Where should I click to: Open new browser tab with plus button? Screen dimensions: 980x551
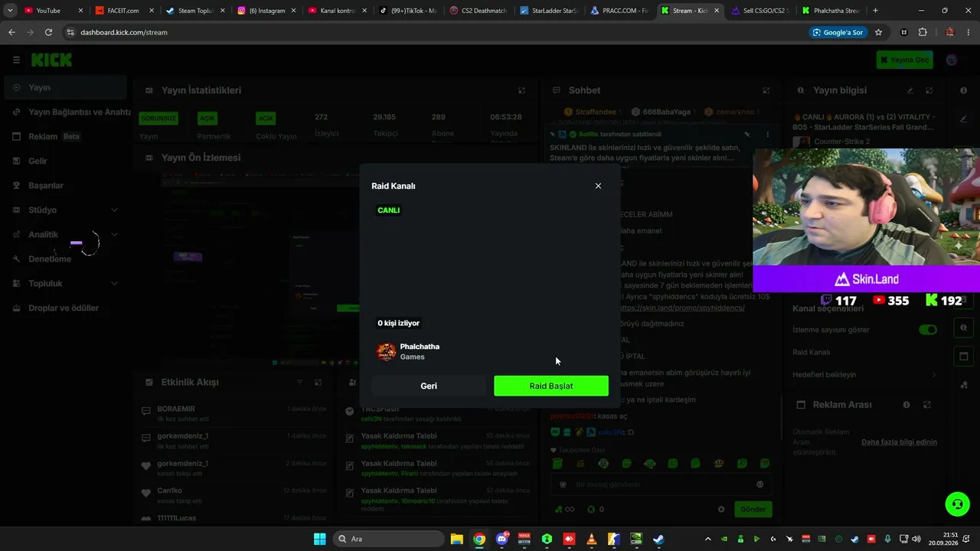875,11
